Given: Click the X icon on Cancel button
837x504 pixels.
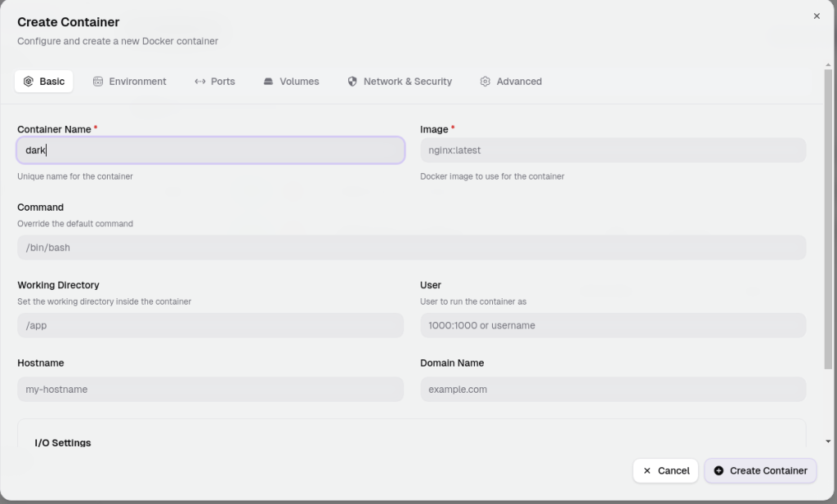Looking at the screenshot, I should pyautogui.click(x=647, y=471).
